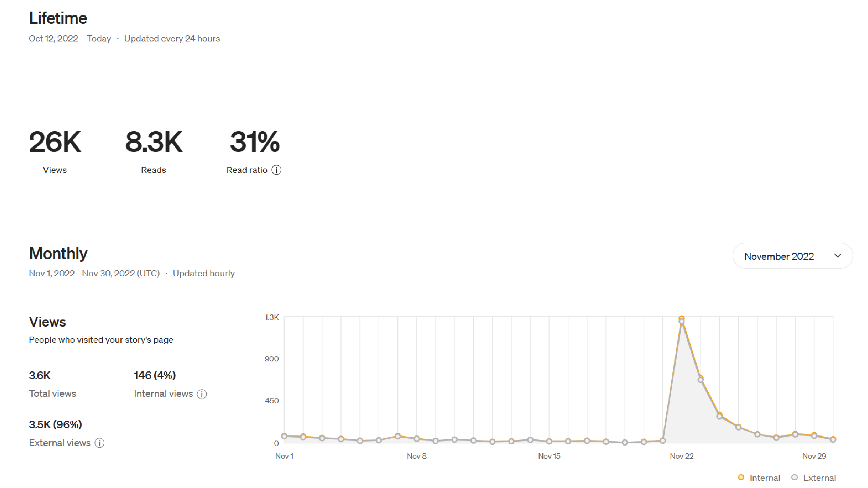Click the Nov 15 axis label on the chart
This screenshot has height=488, width=868.
(x=549, y=456)
